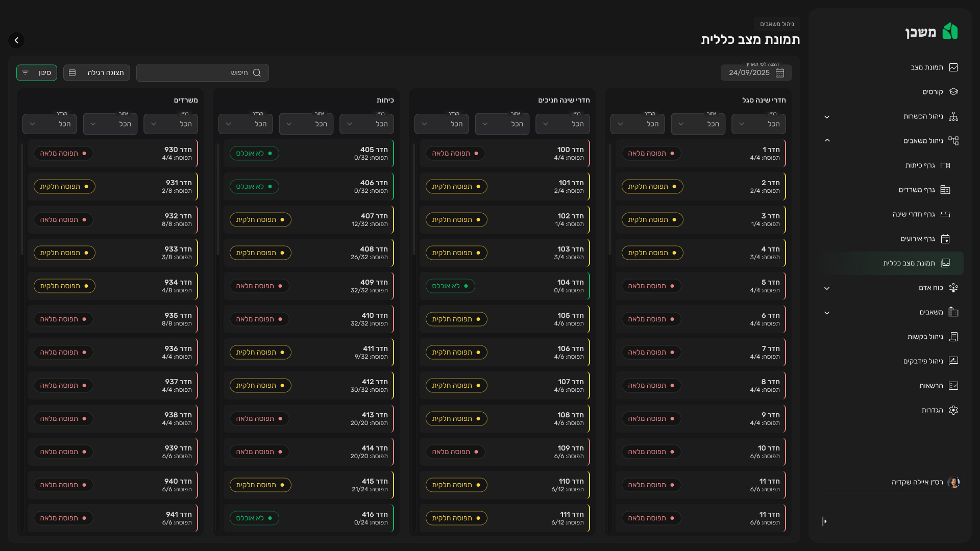This screenshot has height=551, width=980.
Task: Collapse the resource management sidebar section
Action: click(827, 141)
